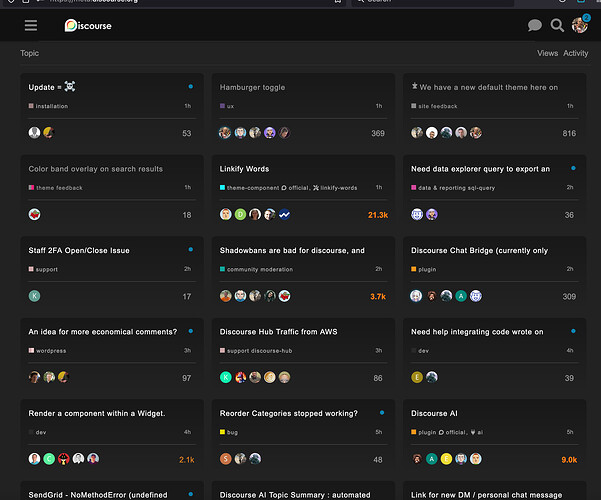Click first avatar on 'Update =' card
The height and width of the screenshot is (500, 601).
click(34, 133)
